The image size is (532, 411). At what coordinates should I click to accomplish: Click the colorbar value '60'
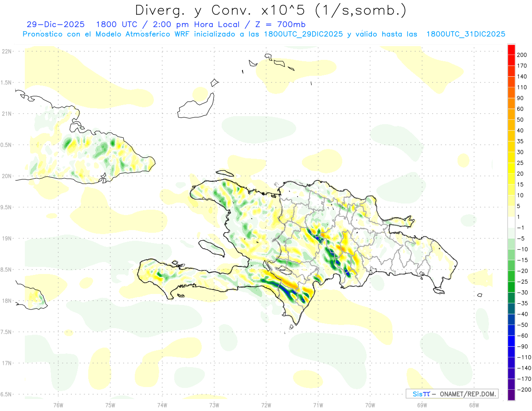[x=521, y=109]
